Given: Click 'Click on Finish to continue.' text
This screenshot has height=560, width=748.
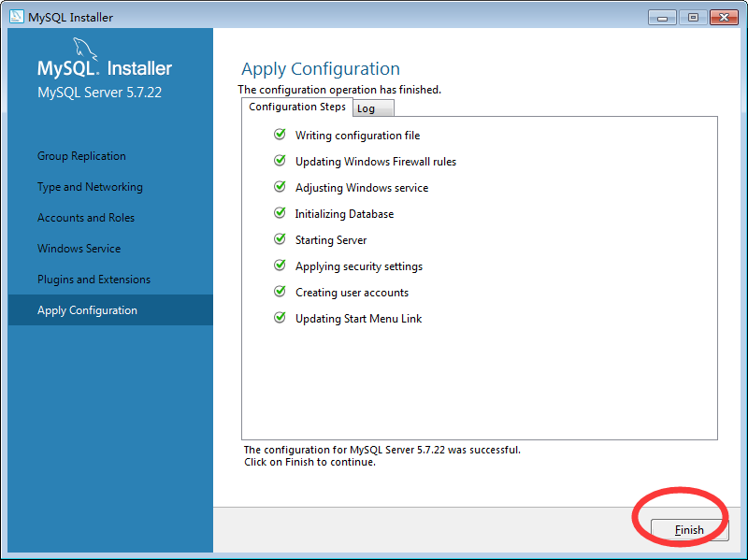Looking at the screenshot, I should tap(310, 462).
